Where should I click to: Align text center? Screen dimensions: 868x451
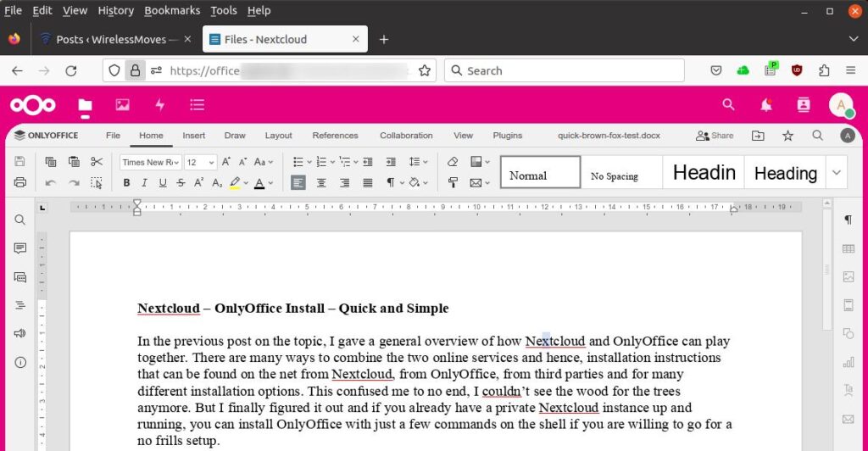tap(321, 182)
